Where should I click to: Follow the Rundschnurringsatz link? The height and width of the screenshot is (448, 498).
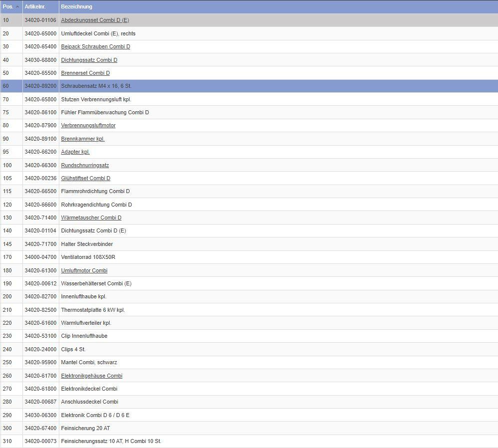[85, 165]
